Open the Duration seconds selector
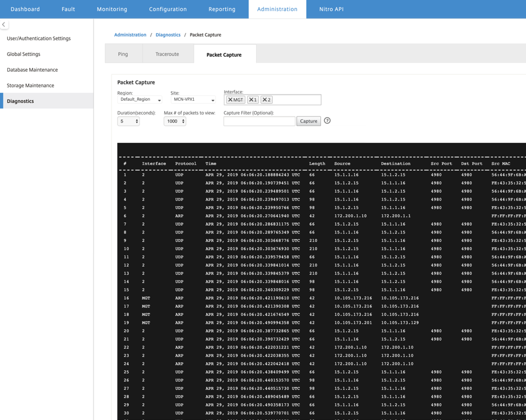 coord(128,121)
